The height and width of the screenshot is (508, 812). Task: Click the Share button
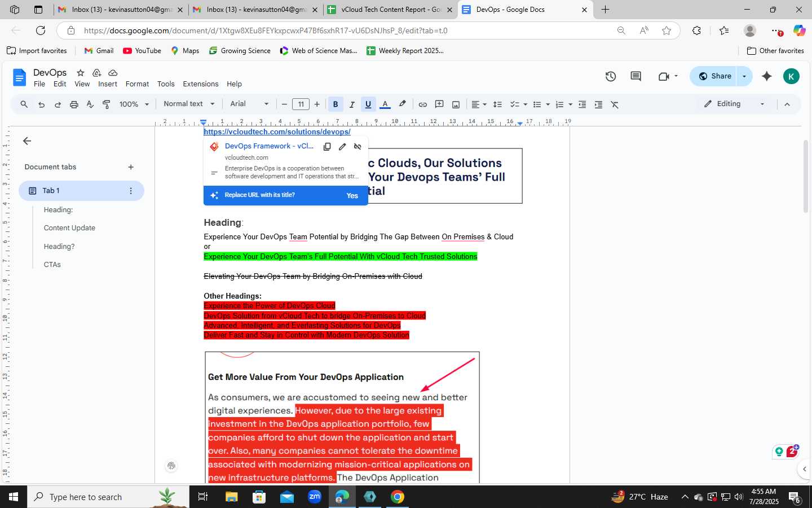point(714,76)
